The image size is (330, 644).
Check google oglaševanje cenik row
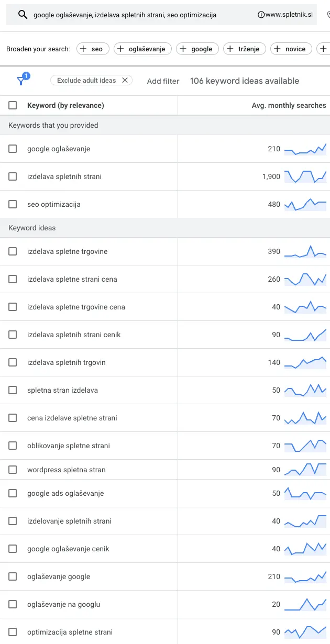[x=13, y=549]
